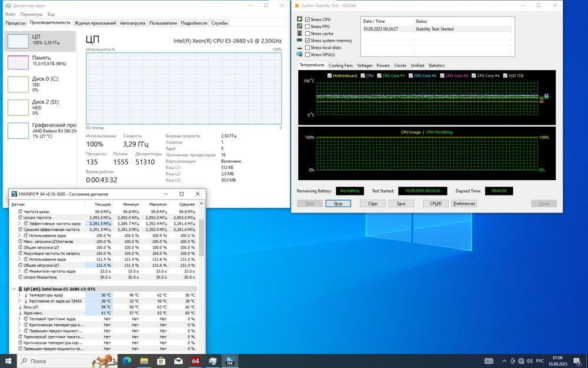588x368 pixels.
Task: Select the Диск 0 (C:) SSD graph icon
Action: coord(18,84)
